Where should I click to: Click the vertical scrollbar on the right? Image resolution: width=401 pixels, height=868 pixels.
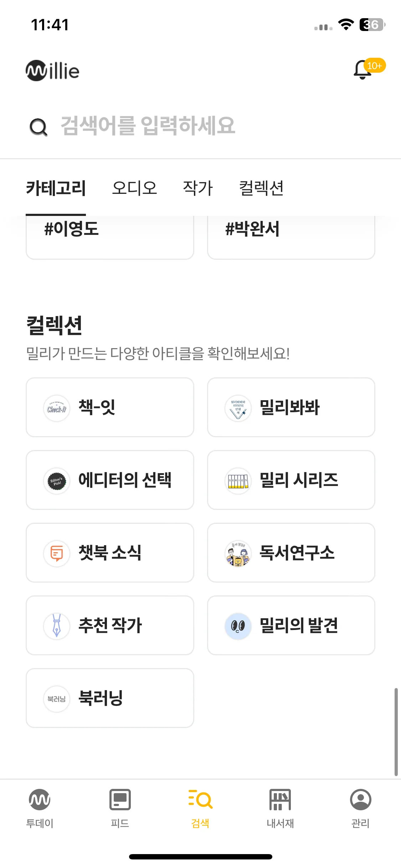click(396, 732)
